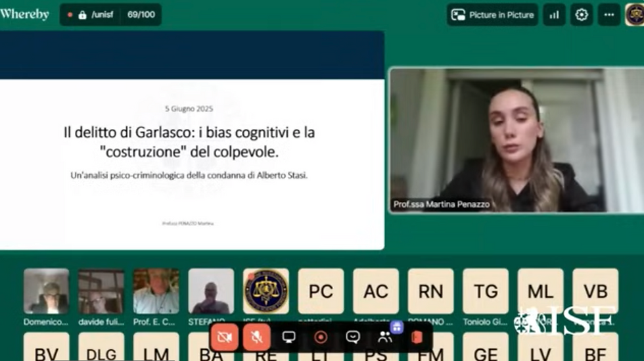Select the DLG participant tile
This screenshot has height=361, width=644.
coord(101,347)
